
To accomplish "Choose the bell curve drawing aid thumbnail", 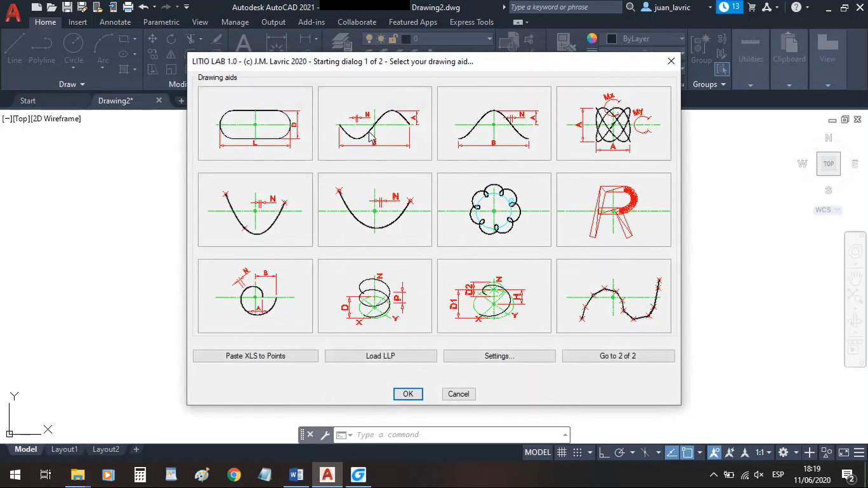I will (494, 123).
